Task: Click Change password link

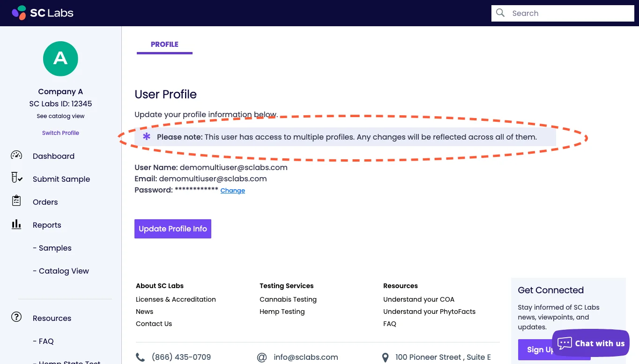Action: 233,191
